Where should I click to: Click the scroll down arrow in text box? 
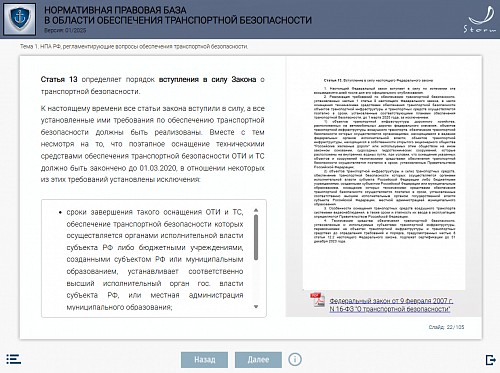pyautogui.click(x=256, y=307)
